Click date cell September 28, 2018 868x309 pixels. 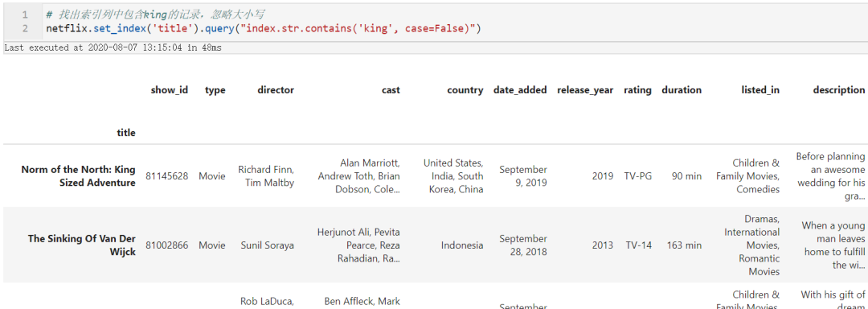click(x=523, y=245)
